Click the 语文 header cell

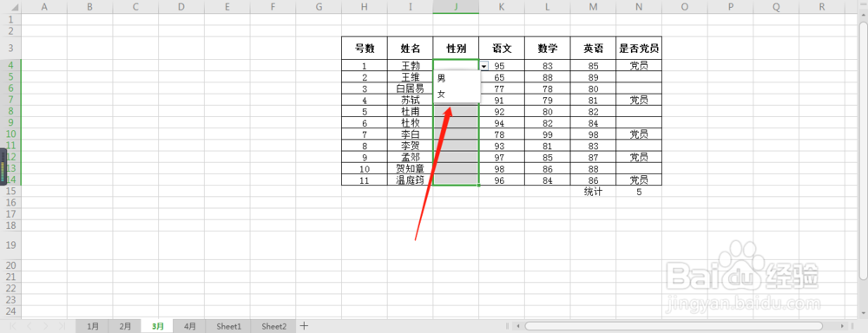pos(502,48)
